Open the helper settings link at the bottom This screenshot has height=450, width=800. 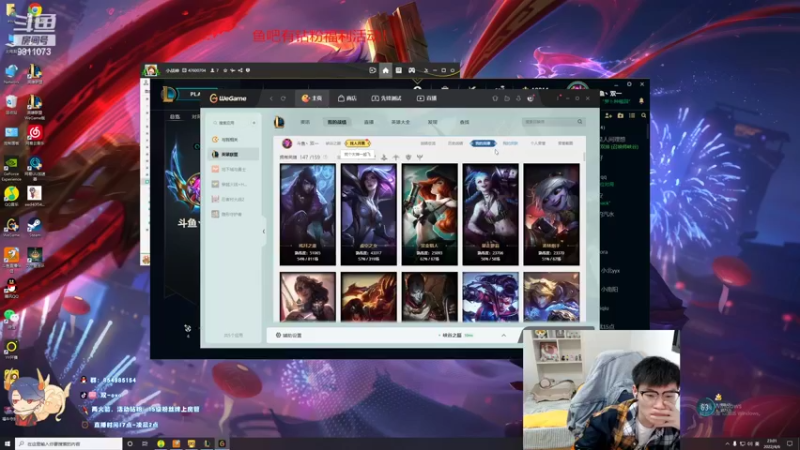click(x=289, y=335)
